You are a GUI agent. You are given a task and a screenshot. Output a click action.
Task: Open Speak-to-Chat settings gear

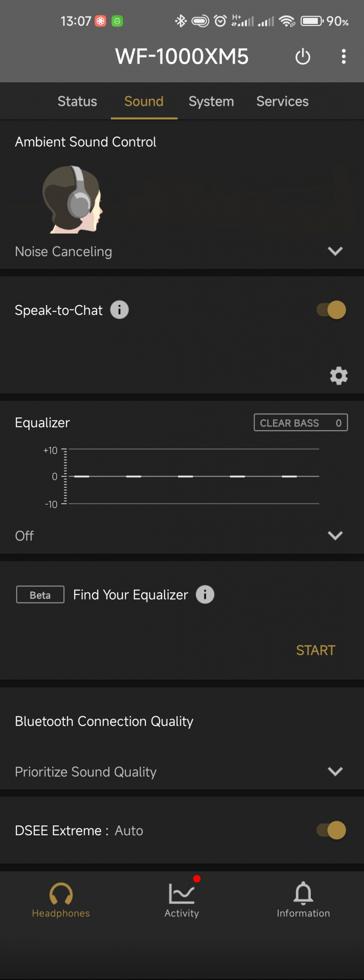pyautogui.click(x=338, y=376)
